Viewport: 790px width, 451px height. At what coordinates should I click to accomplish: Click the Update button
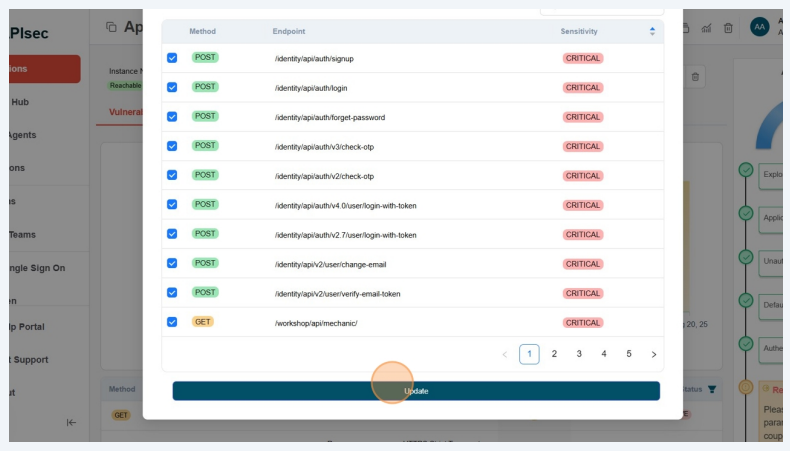click(416, 391)
